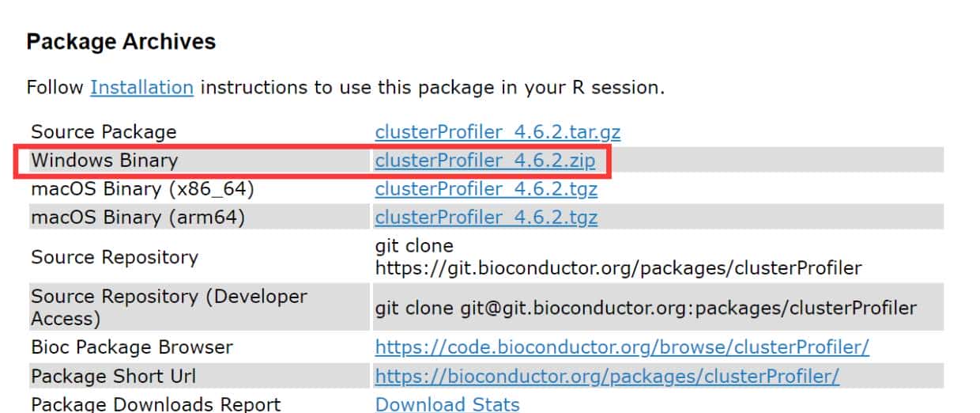980x413 pixels.
Task: Click the macOS Binary (x86_64) label
Action: click(142, 189)
